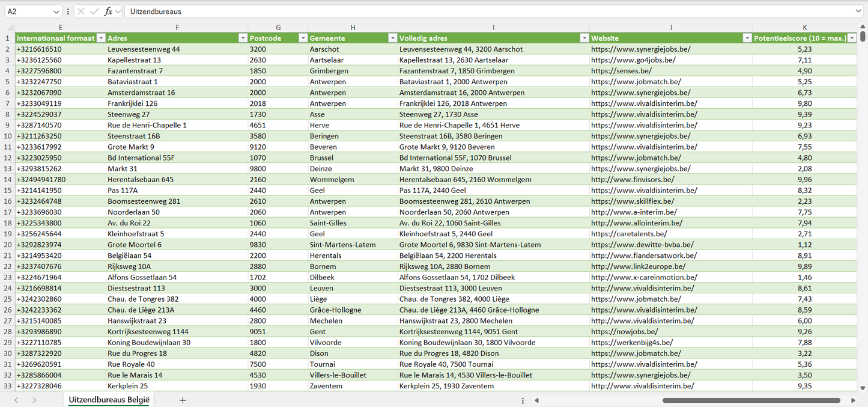Click the horizontal scrollbar thumb
The width and height of the screenshot is (868, 407).
click(751, 400)
